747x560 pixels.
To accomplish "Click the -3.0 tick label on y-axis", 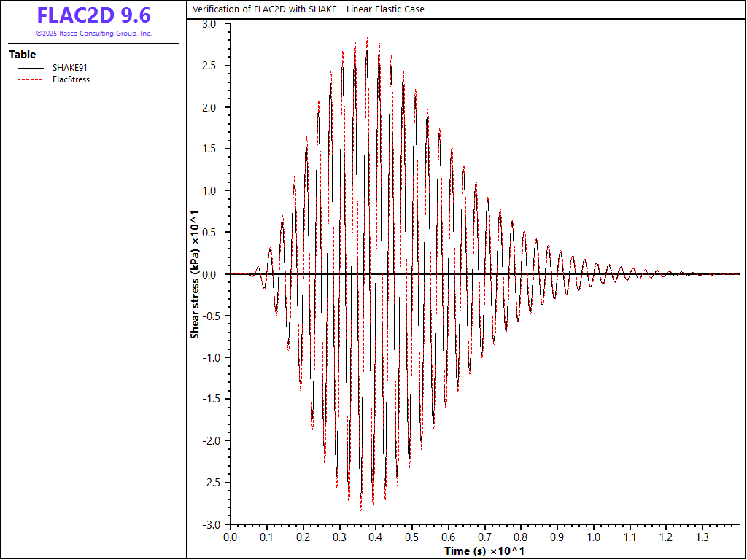I will pyautogui.click(x=208, y=524).
